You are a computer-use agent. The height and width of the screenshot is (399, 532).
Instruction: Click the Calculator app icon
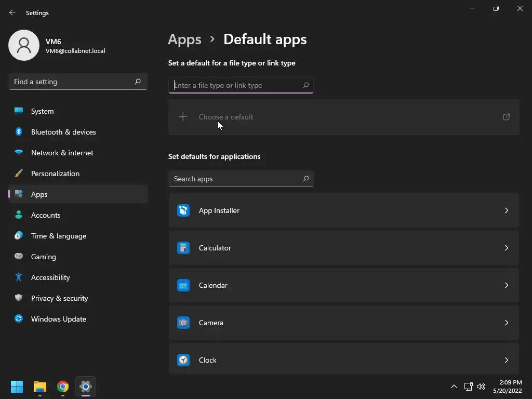[183, 248]
